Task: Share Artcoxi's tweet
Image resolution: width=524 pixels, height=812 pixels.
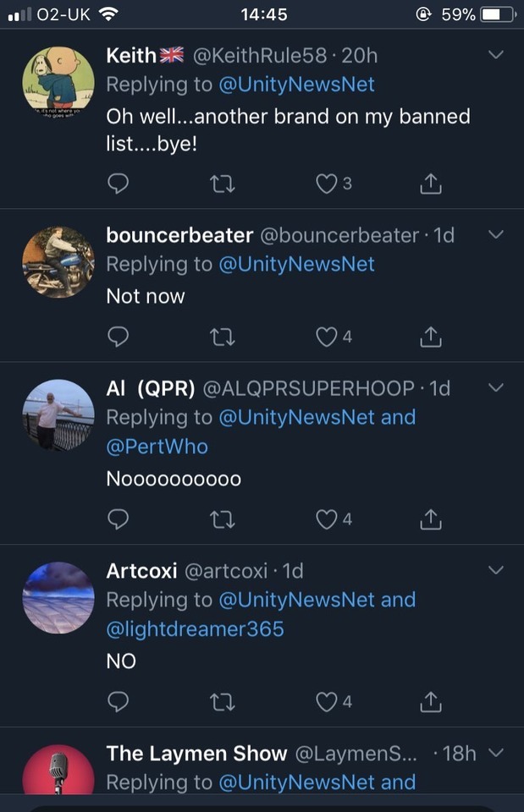Action: click(431, 701)
